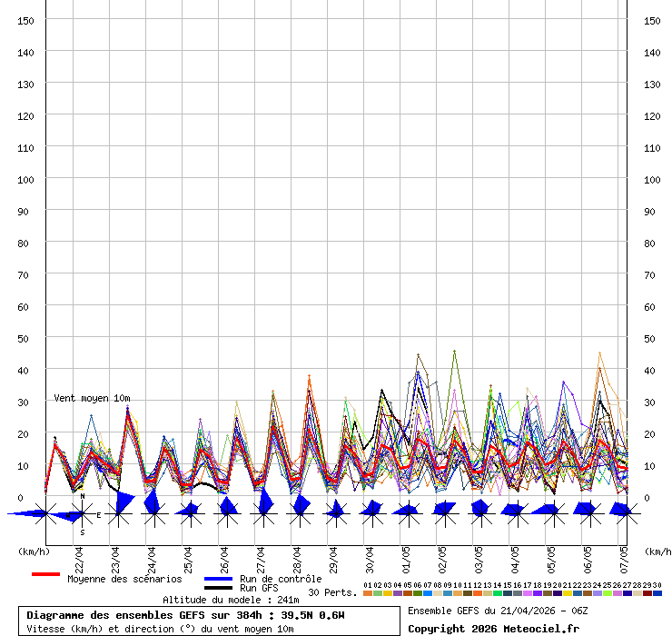This screenshot has height=636, width=672.
Task: Select the wind rose above 05/05
Action: [x=552, y=514]
